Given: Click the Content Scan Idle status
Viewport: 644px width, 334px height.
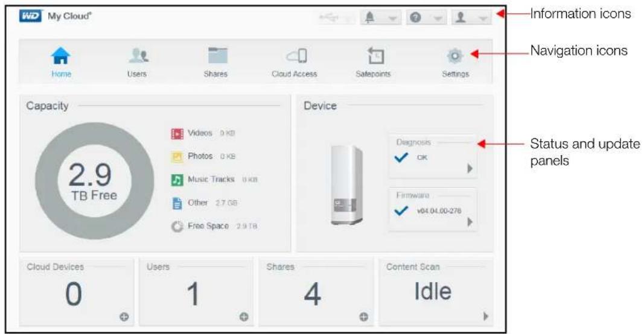Looking at the screenshot, I should pyautogui.click(x=433, y=291).
